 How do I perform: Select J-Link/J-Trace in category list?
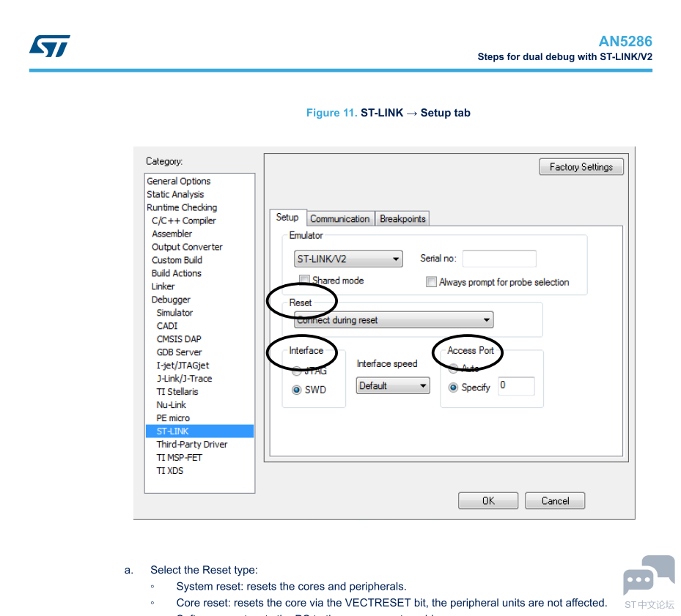click(x=184, y=379)
